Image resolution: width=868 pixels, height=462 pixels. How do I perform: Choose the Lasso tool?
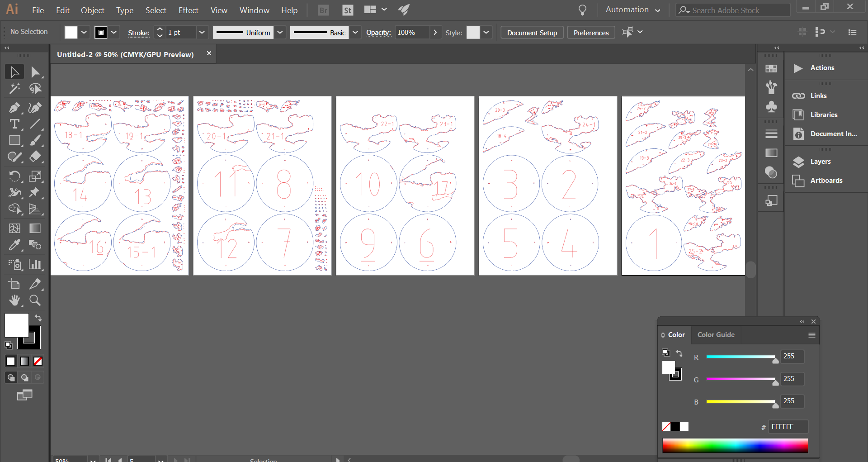click(35, 89)
